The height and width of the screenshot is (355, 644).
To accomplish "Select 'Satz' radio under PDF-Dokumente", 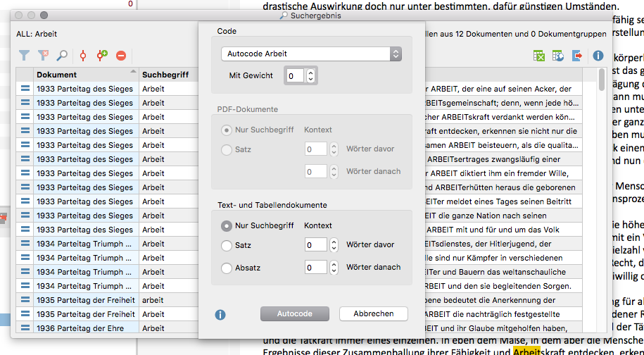I will coord(227,149).
